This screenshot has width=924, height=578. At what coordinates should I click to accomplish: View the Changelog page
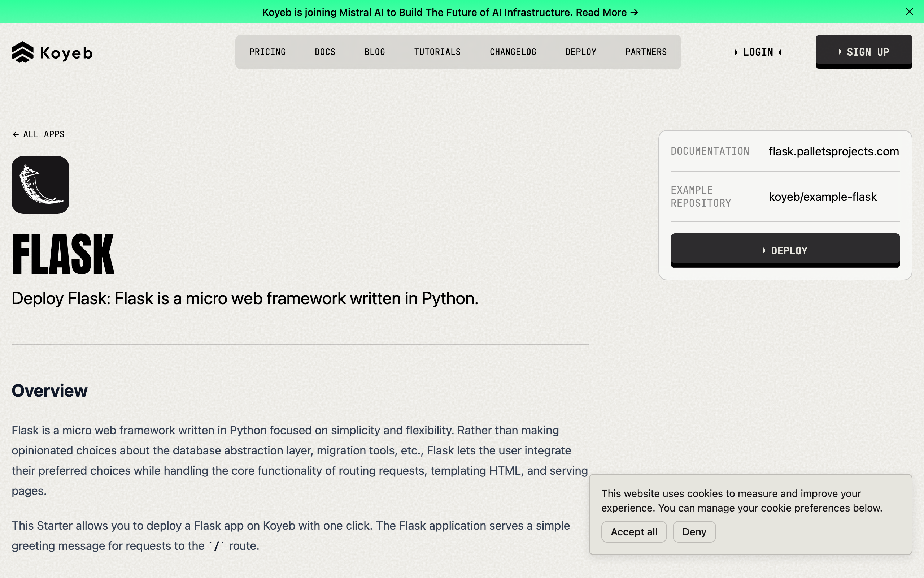point(513,52)
